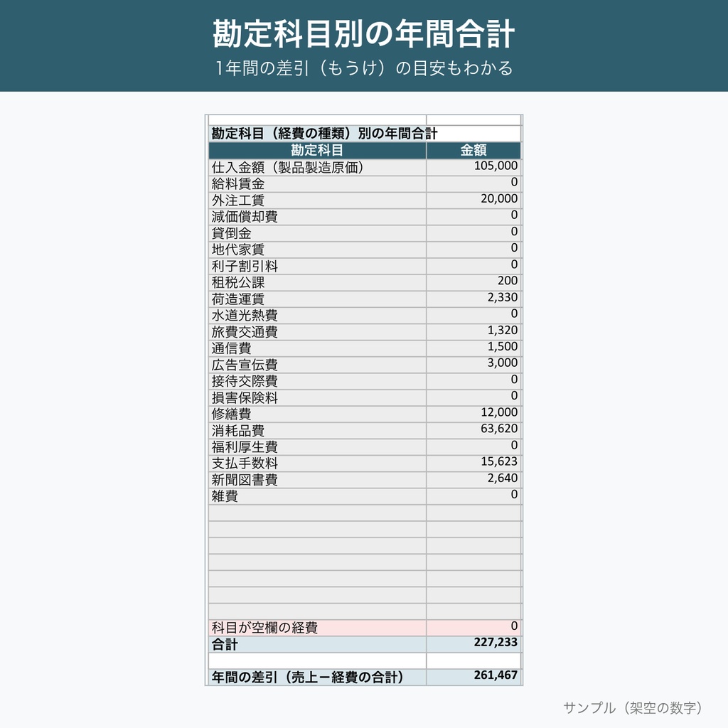Select the 外注工賃 row label
Screen dimensions: 728x728
(237, 200)
